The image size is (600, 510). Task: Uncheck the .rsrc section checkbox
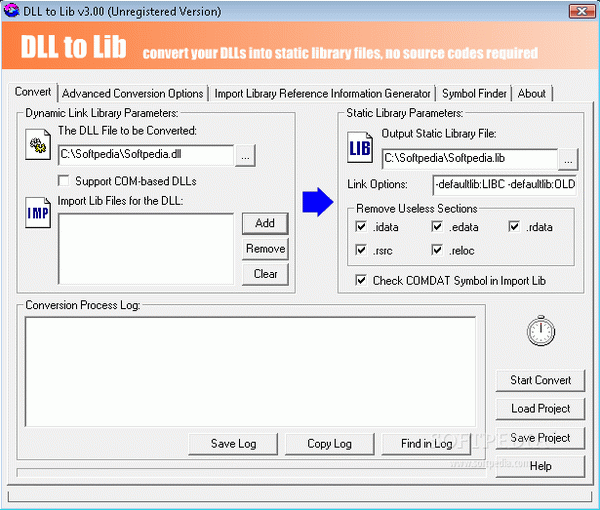361,250
